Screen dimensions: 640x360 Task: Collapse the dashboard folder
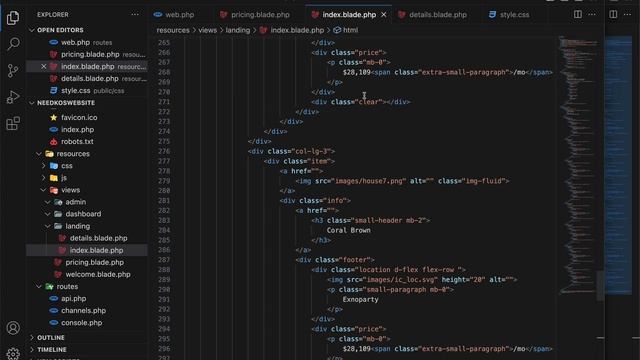pos(83,214)
